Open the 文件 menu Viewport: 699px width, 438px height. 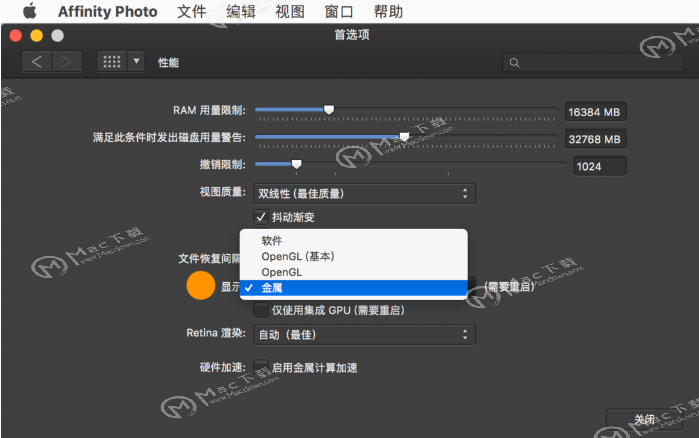click(x=192, y=12)
